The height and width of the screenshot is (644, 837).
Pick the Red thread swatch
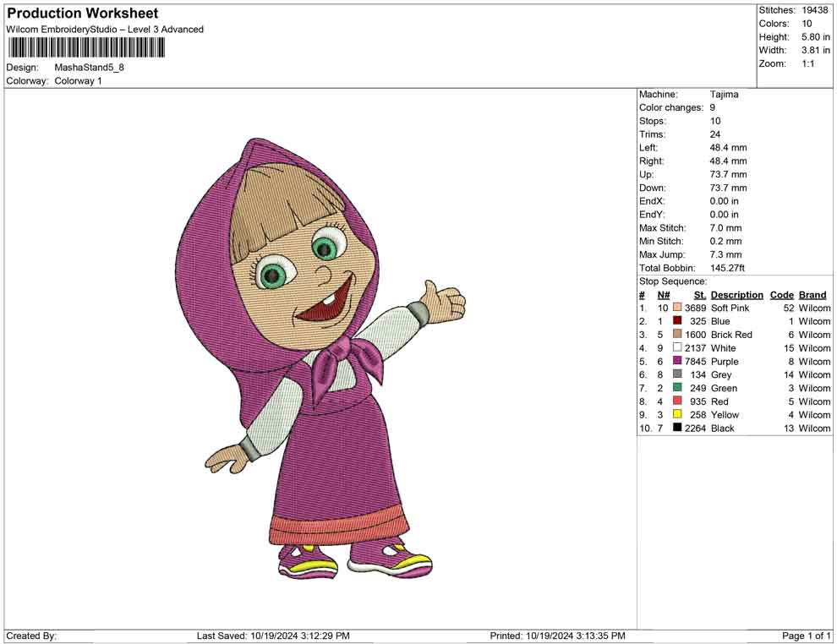tap(677, 401)
